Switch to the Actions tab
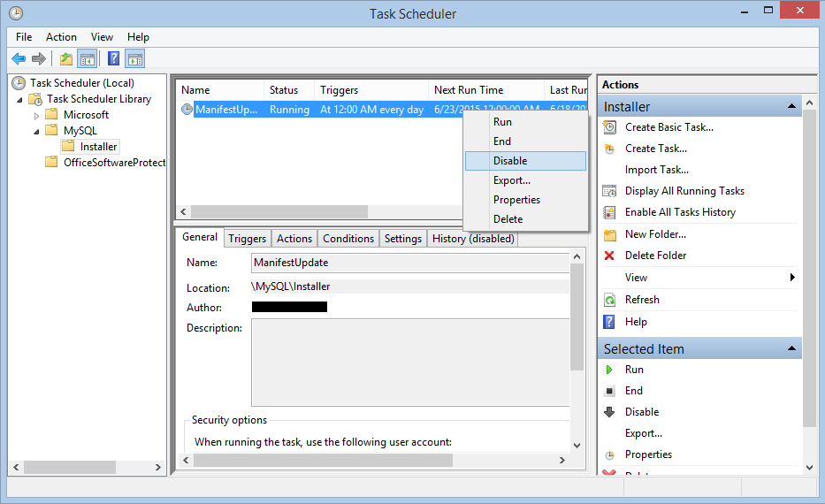 [294, 239]
